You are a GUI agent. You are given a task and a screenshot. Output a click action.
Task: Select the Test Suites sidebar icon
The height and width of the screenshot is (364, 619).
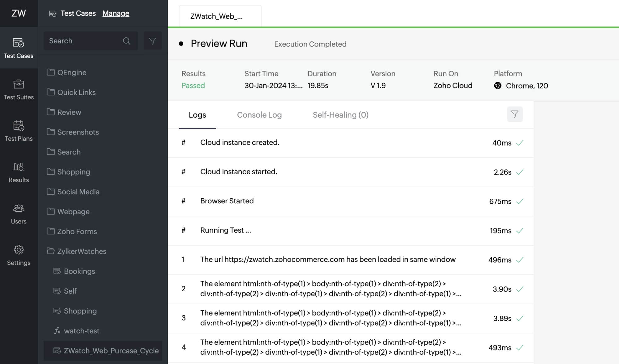19,84
